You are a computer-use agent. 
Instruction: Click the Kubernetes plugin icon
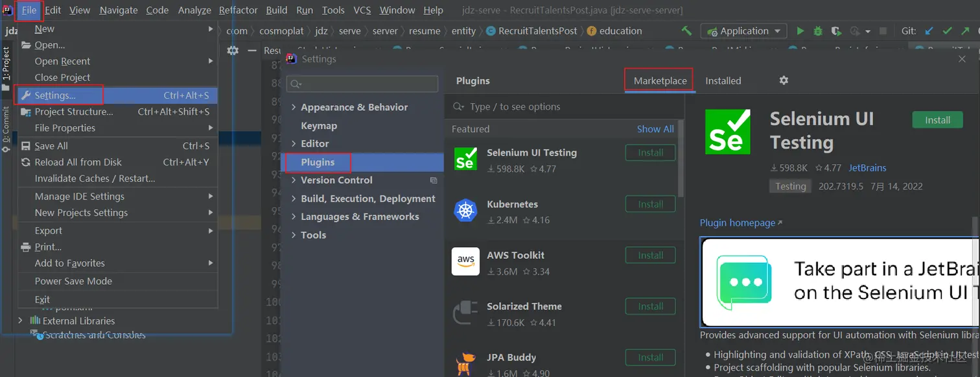(465, 210)
